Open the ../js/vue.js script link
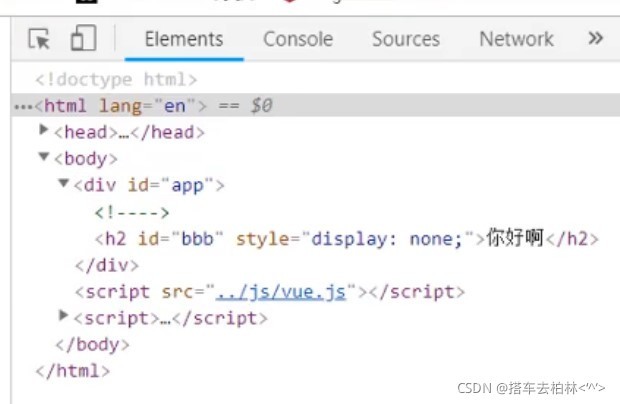 click(281, 292)
